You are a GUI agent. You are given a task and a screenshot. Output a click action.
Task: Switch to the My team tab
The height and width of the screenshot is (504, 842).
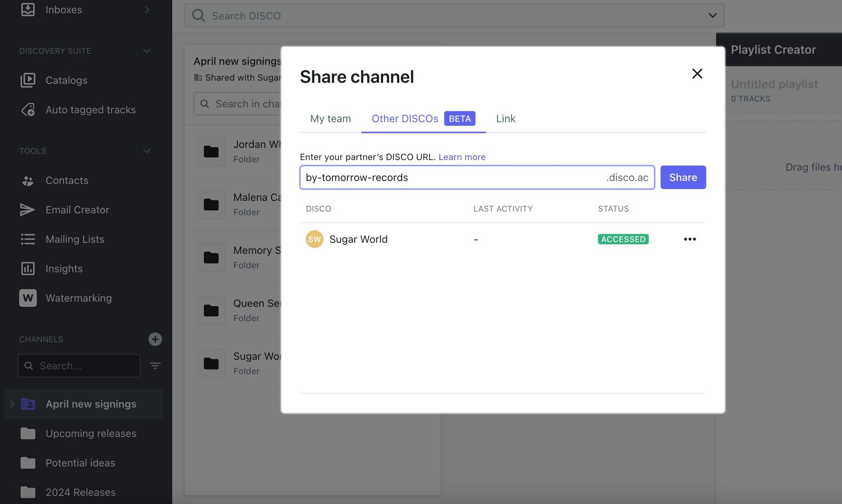tap(330, 119)
